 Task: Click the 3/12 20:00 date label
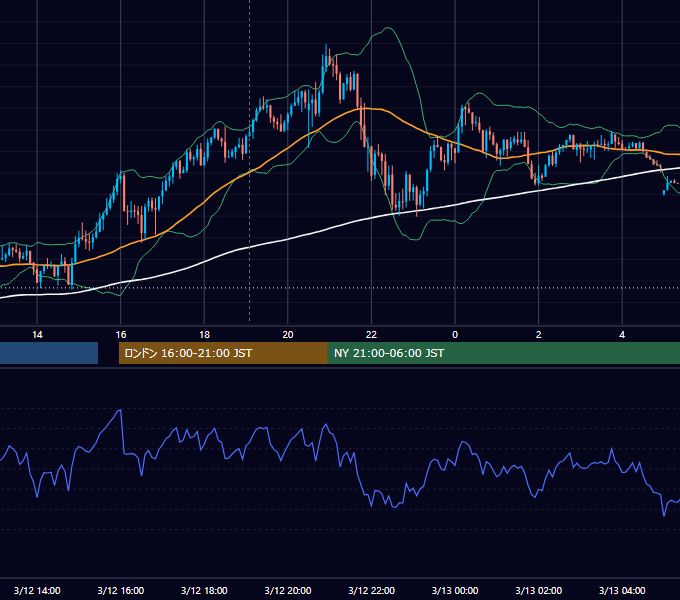click(x=288, y=590)
